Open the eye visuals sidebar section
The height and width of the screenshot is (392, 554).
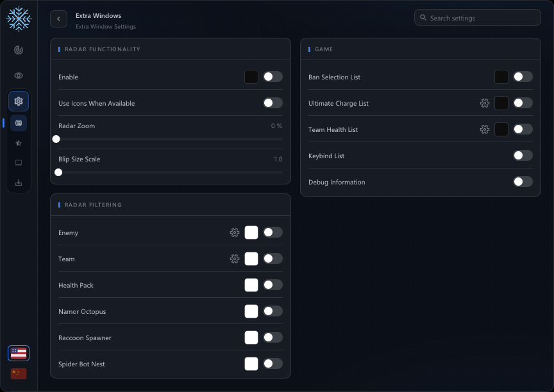click(19, 76)
